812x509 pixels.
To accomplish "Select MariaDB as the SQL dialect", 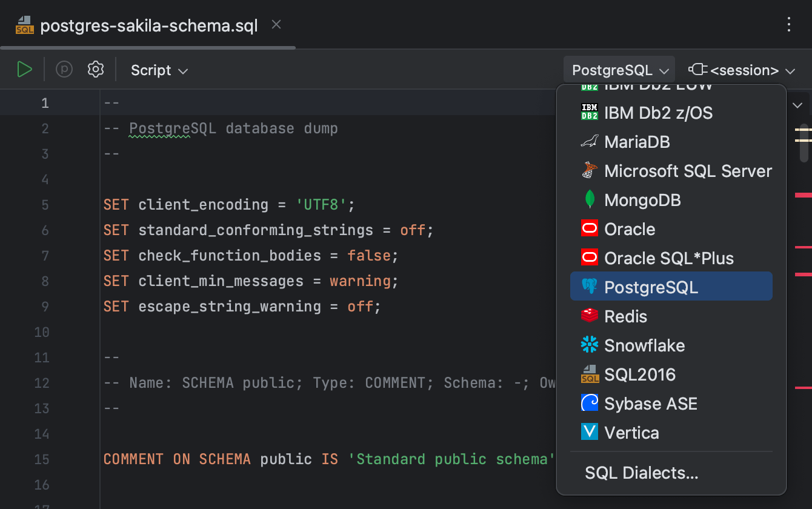I will pos(637,141).
